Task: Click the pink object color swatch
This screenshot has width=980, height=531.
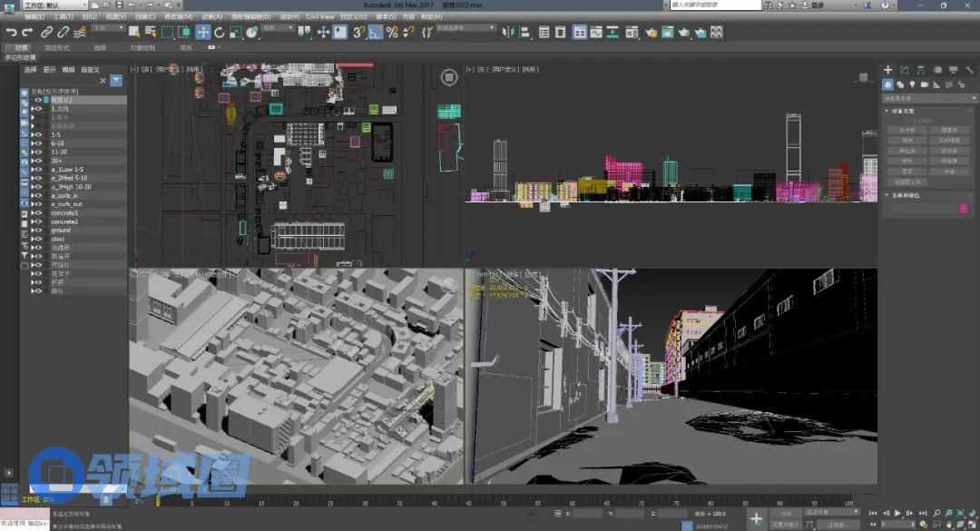Action: (x=963, y=209)
